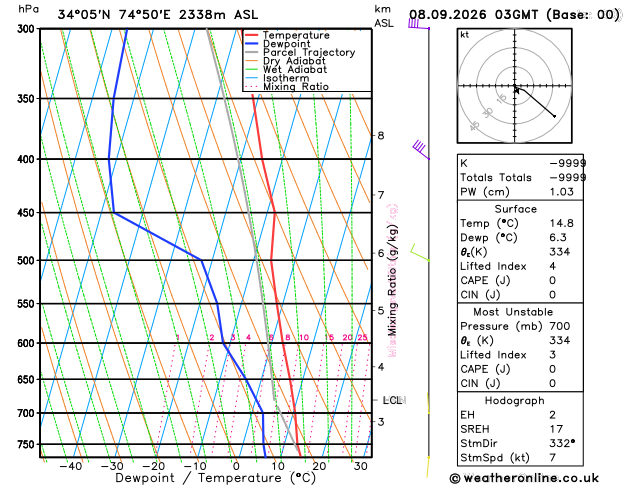Image resolution: width=629 pixels, height=486 pixels.
Task: Click the Parcel Trajectory legend entry
Action: [x=300, y=53]
